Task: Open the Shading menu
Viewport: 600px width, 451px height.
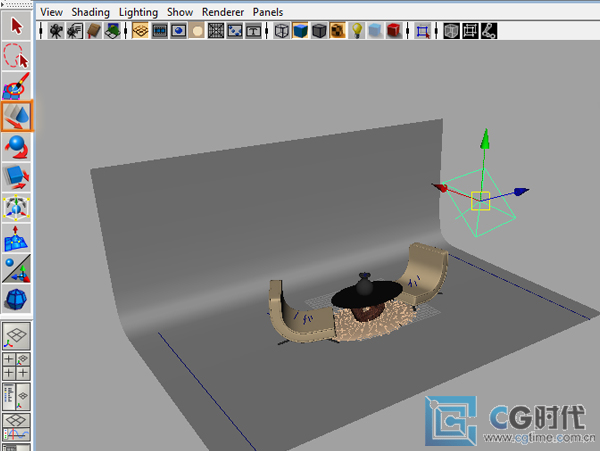Action: [x=91, y=12]
